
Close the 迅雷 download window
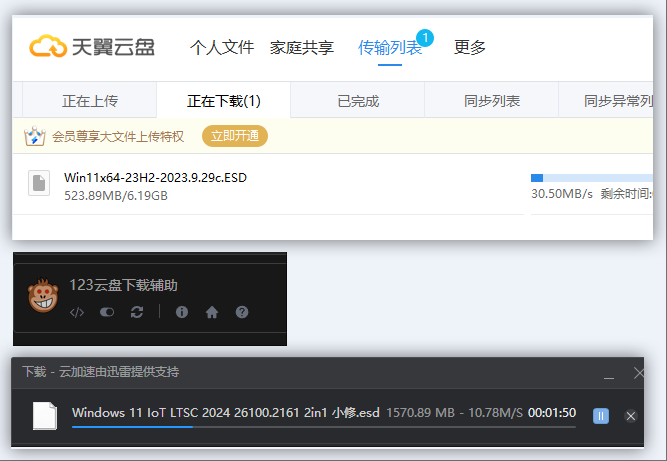[638, 373]
